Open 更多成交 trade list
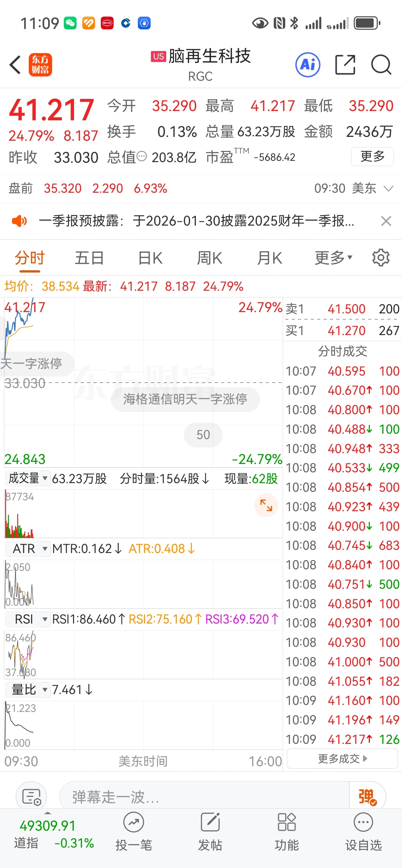The image size is (402, 868). click(x=342, y=759)
